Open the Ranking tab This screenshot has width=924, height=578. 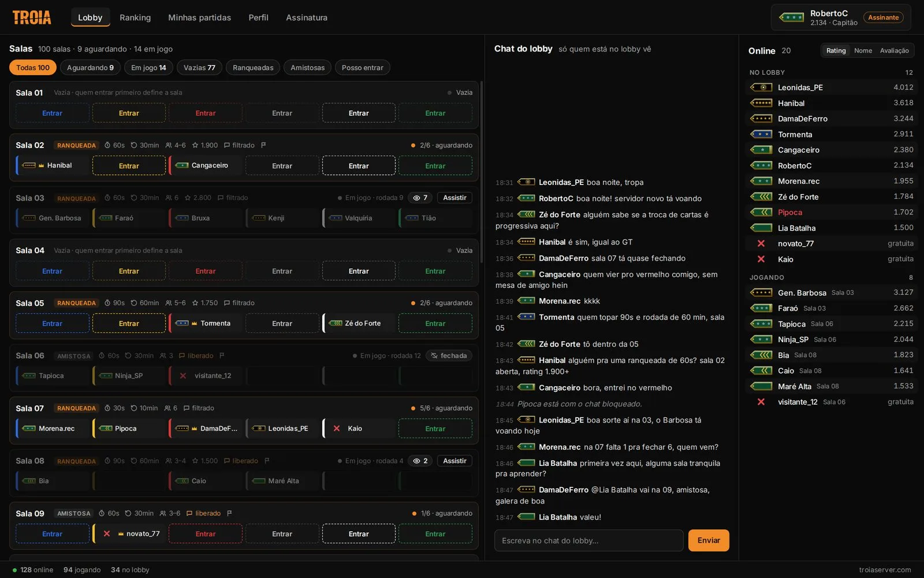pos(135,17)
